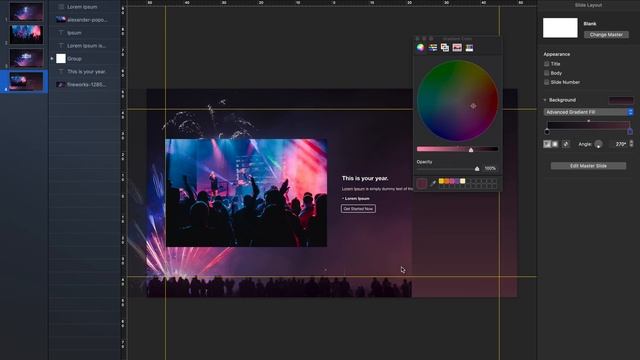The image size is (640, 360).
Task: Select slide 3 thumbnail
Action: [x=26, y=58]
